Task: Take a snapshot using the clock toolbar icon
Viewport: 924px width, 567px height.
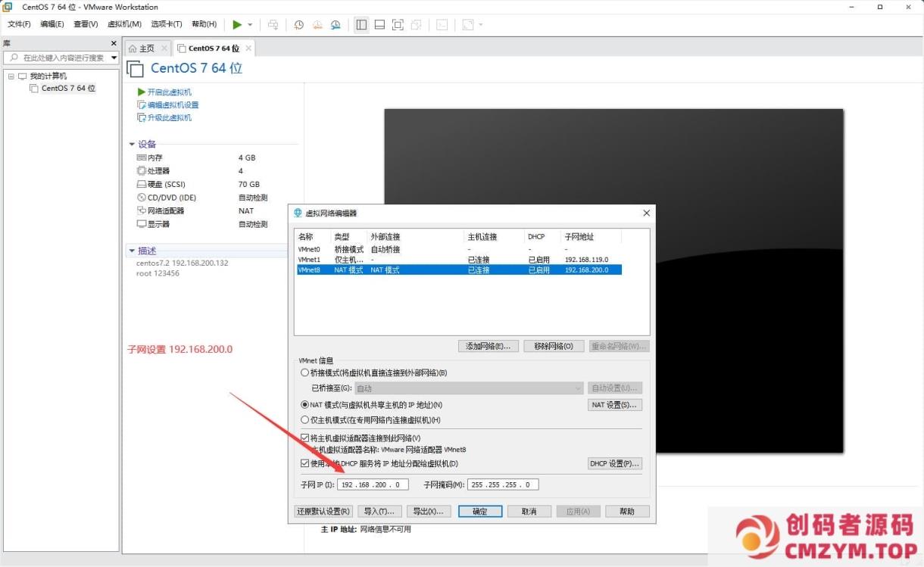Action: (298, 24)
